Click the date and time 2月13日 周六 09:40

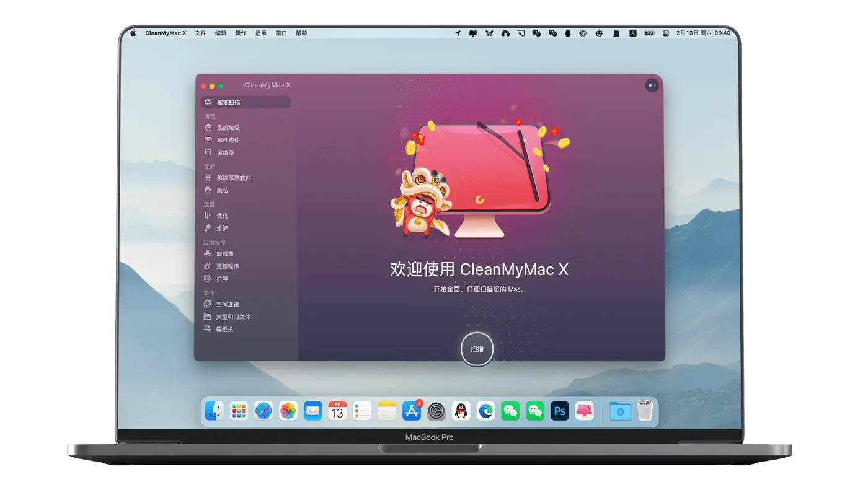(x=703, y=33)
